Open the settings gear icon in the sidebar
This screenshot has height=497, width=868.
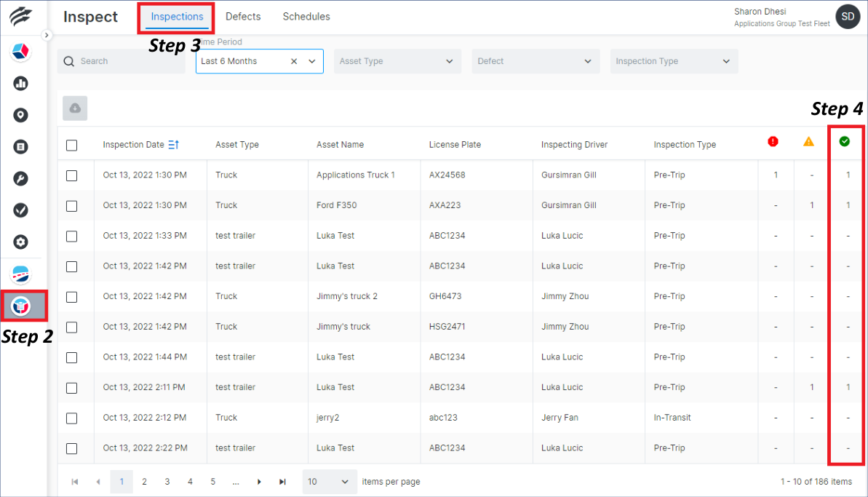pos(20,241)
